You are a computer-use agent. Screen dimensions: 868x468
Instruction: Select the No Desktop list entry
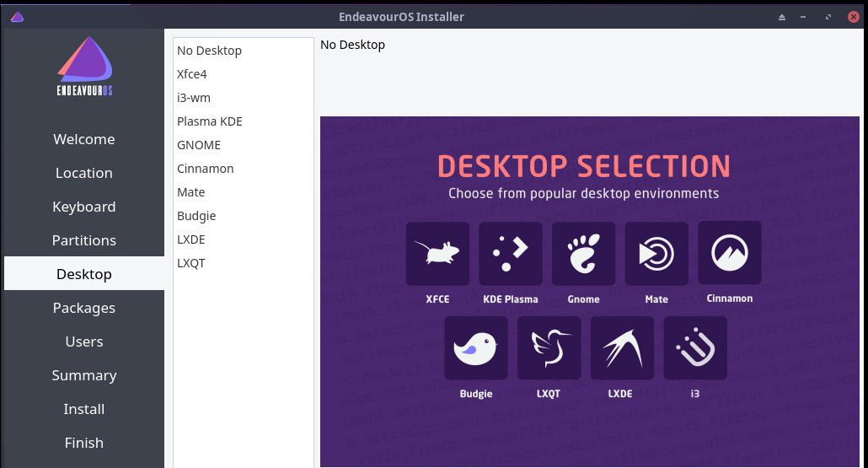point(209,51)
